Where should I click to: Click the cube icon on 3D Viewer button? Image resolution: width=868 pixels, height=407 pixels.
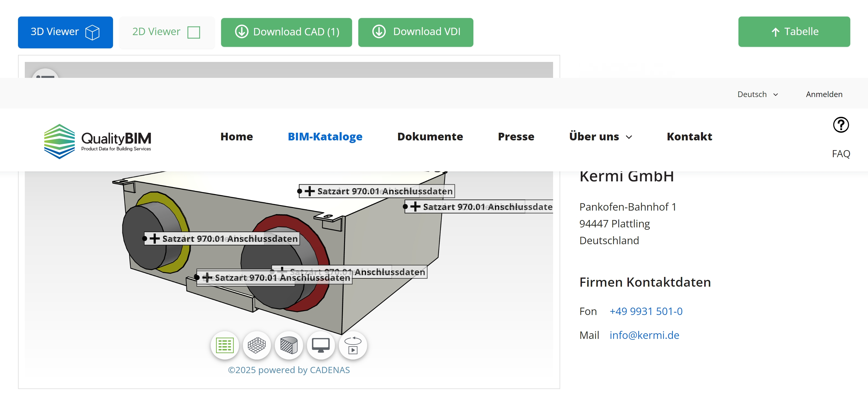92,32
